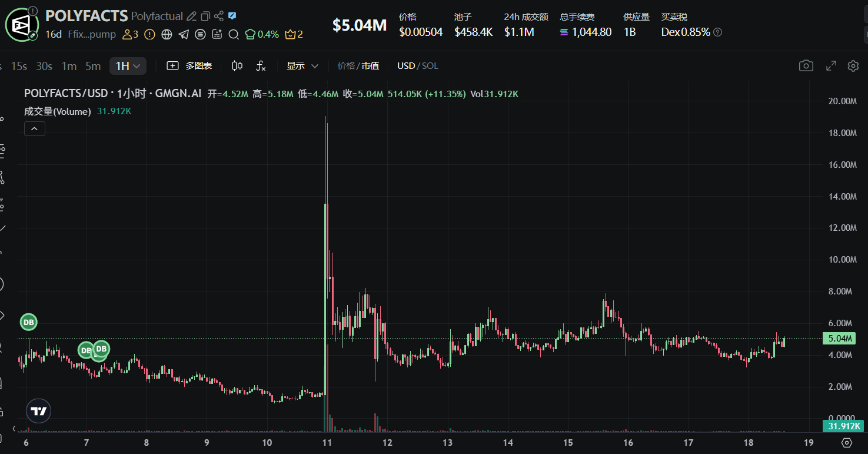Select the 30s timeframe
Viewport: 868px width, 454px height.
pos(44,66)
